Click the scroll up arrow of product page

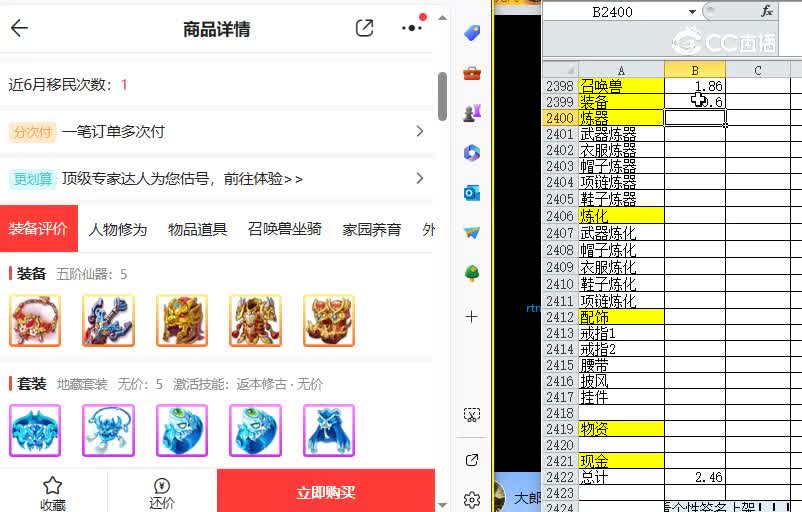(x=442, y=18)
